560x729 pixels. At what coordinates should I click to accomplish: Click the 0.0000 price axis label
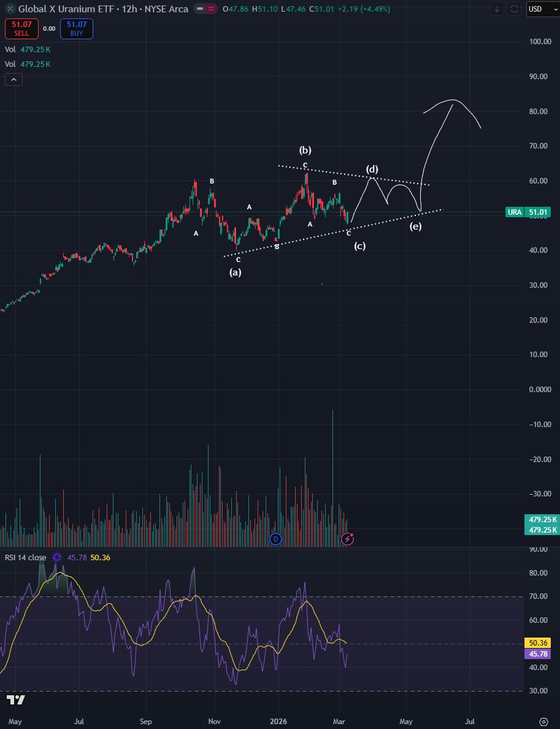(x=540, y=390)
